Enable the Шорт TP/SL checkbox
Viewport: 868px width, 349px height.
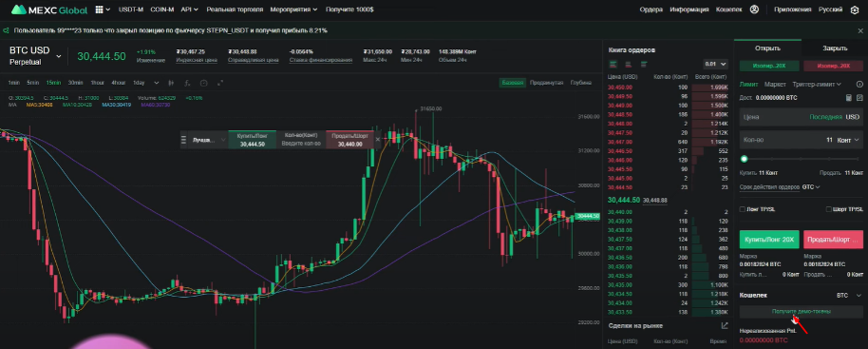click(829, 209)
